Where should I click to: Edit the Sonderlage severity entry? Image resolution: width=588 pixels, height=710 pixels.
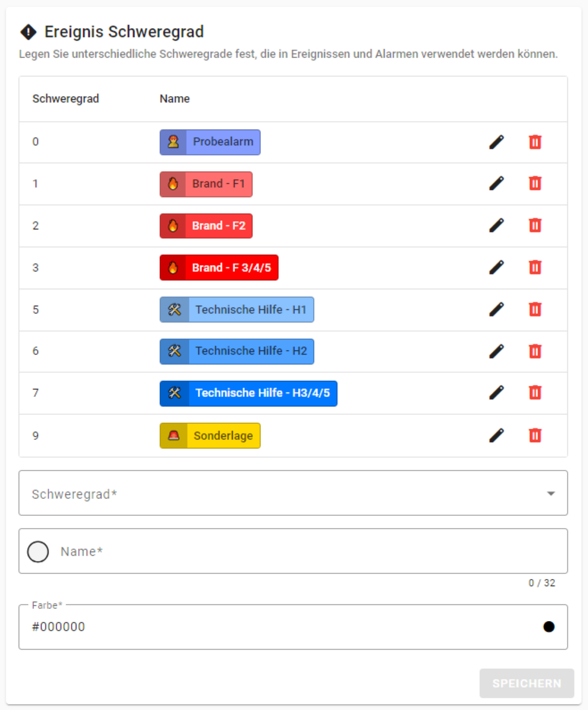click(496, 435)
